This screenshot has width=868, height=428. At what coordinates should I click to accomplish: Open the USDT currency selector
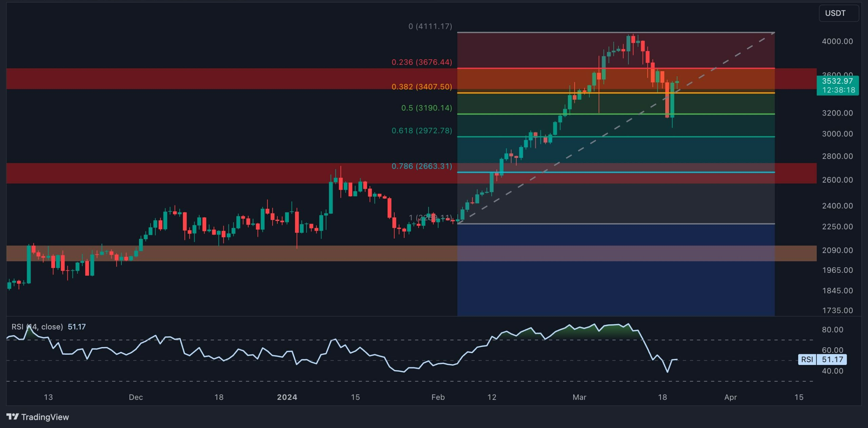point(839,13)
